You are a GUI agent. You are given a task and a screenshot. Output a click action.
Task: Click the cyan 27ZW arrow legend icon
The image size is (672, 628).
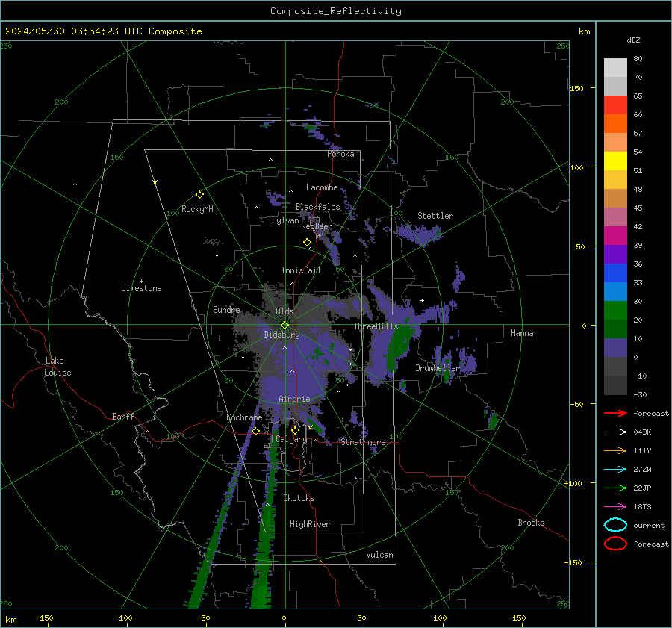[615, 470]
